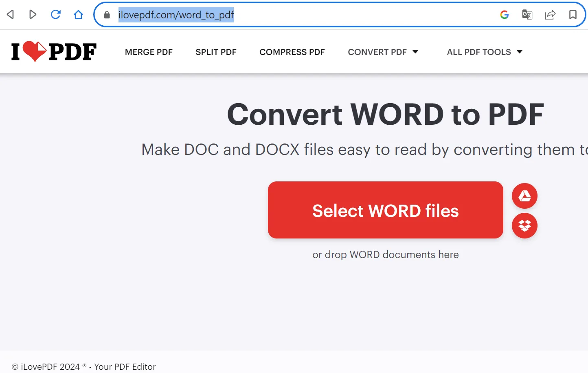
Task: Expand the ALL PDF TOOLS dropdown
Action: [485, 52]
